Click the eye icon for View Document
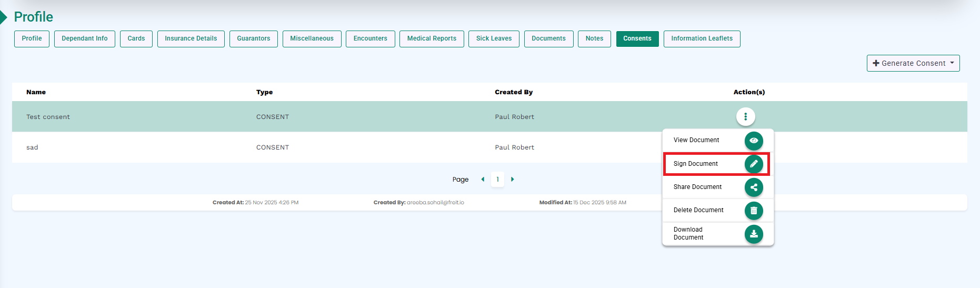Image resolution: width=980 pixels, height=288 pixels. 754,141
